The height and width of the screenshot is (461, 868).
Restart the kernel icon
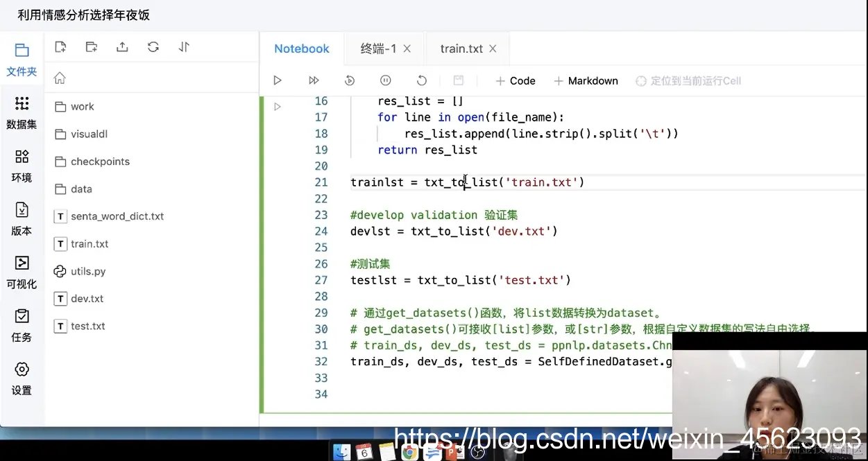[422, 80]
